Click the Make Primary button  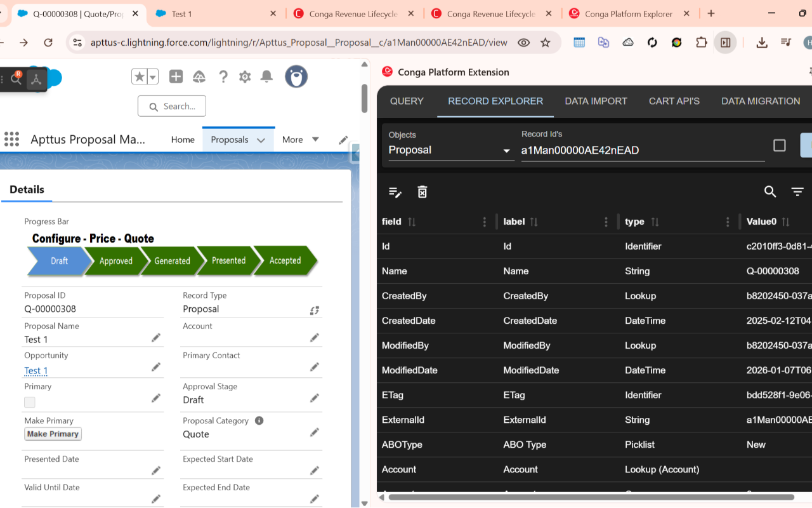pos(53,434)
